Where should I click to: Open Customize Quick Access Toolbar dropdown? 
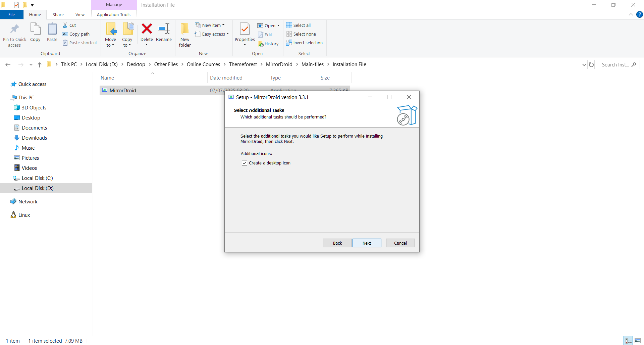(x=32, y=5)
